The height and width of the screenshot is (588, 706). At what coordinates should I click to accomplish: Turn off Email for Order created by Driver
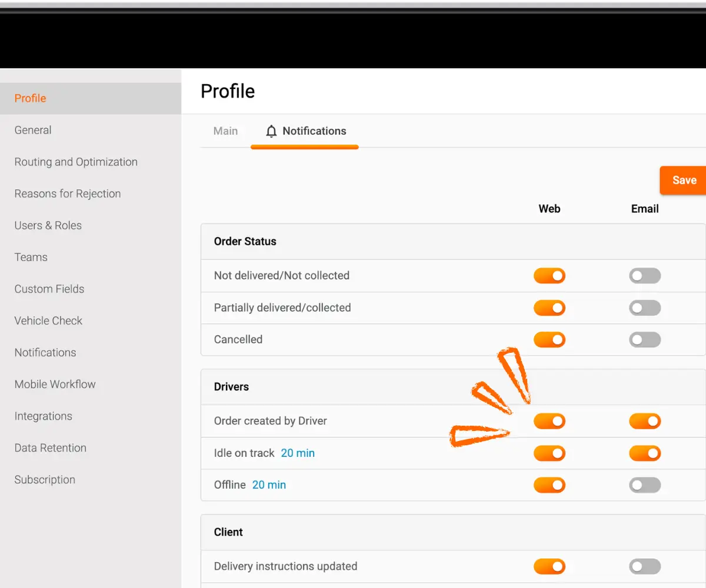pos(645,421)
